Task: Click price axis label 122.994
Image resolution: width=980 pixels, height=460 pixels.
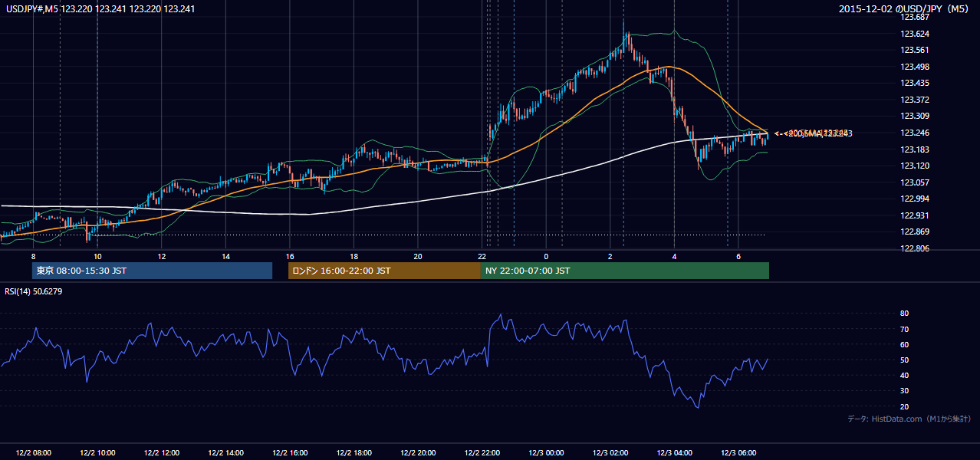Action: tap(915, 199)
